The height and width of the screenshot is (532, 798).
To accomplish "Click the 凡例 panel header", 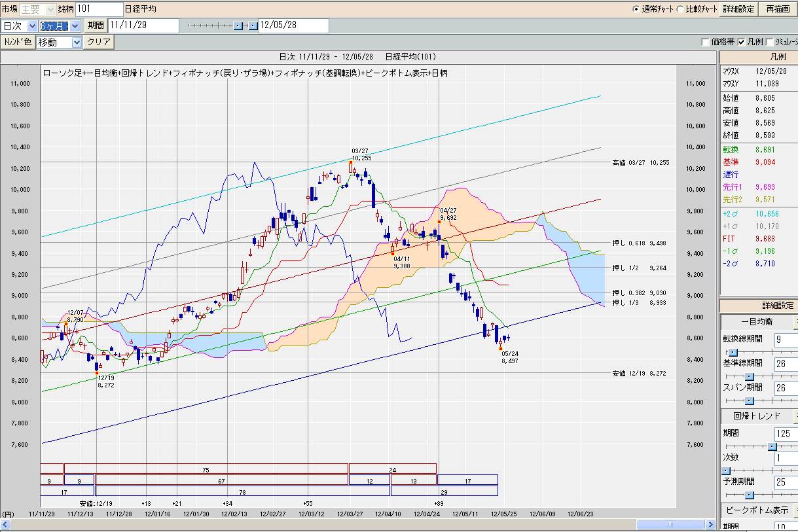I will pyautogui.click(x=759, y=57).
